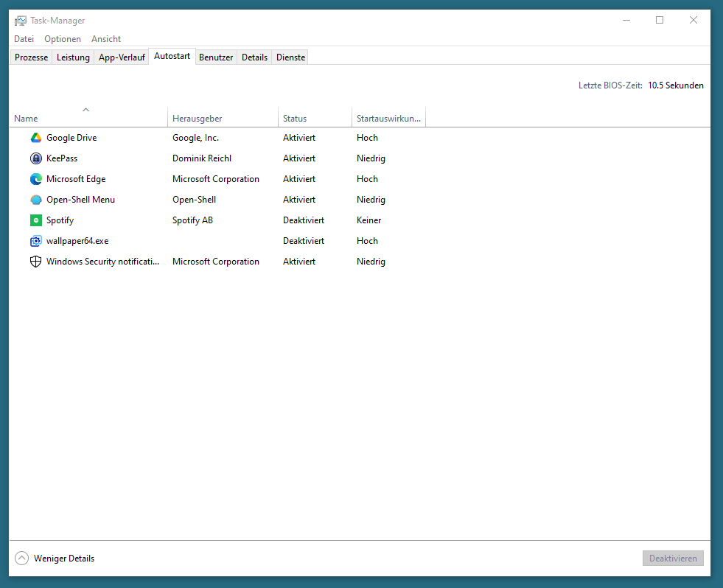Select the Spotify entry name

(60, 220)
